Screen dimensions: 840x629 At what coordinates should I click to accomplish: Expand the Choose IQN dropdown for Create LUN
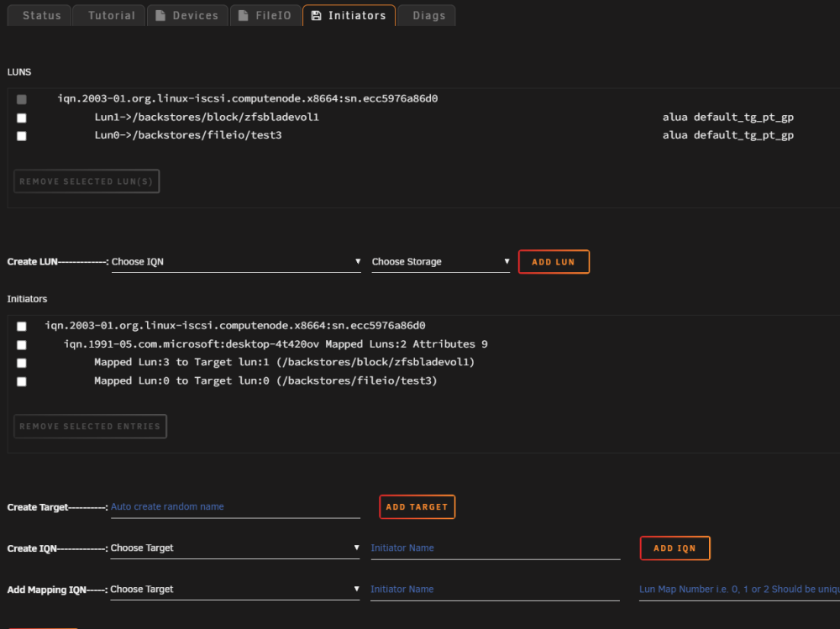236,262
